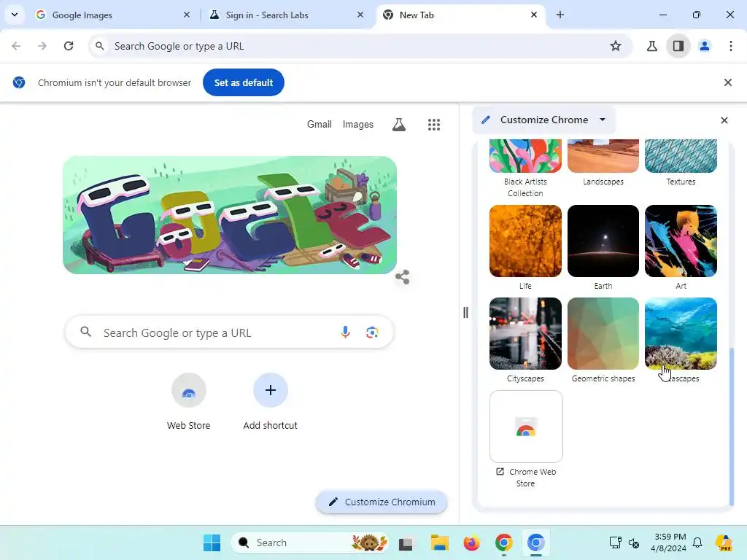Share the doodle via share icon
Screen dimensions: 747x560
click(403, 277)
